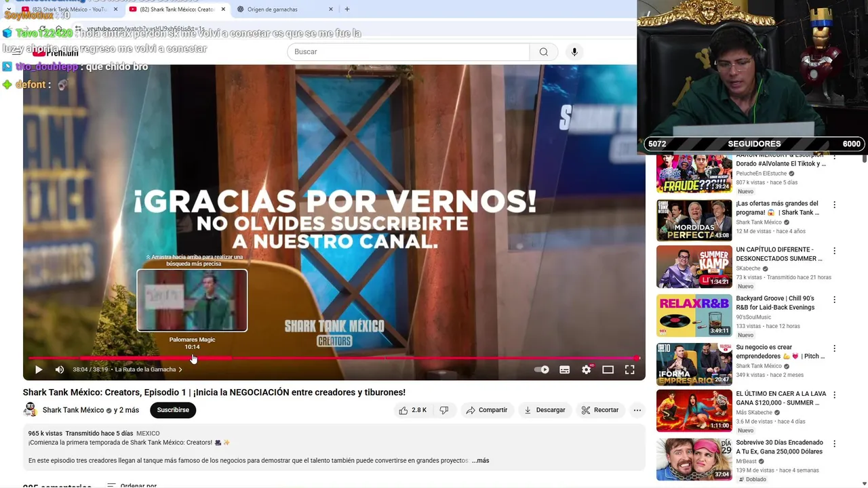Activate voice search microphone icon
The image size is (868, 488).
[x=574, y=52]
